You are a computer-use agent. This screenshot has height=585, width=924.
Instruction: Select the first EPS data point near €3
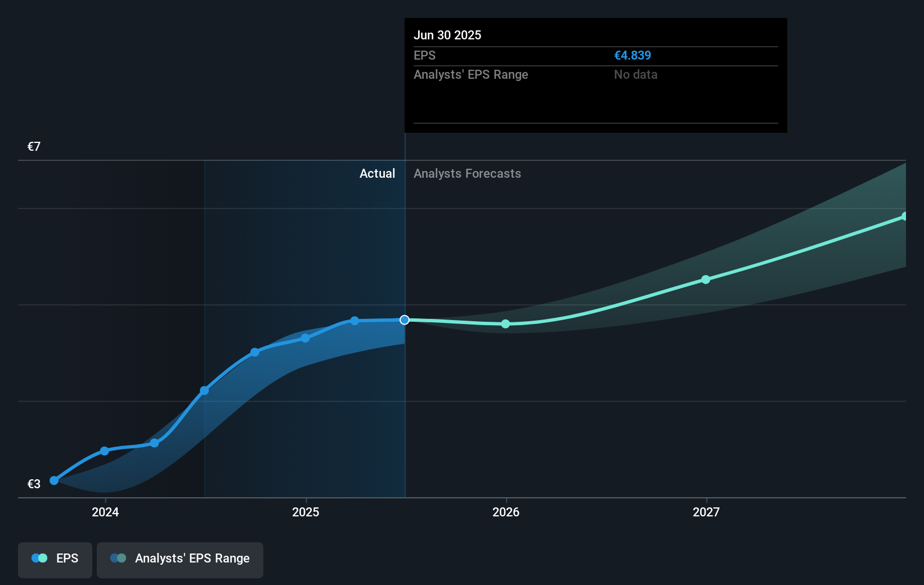point(53,481)
